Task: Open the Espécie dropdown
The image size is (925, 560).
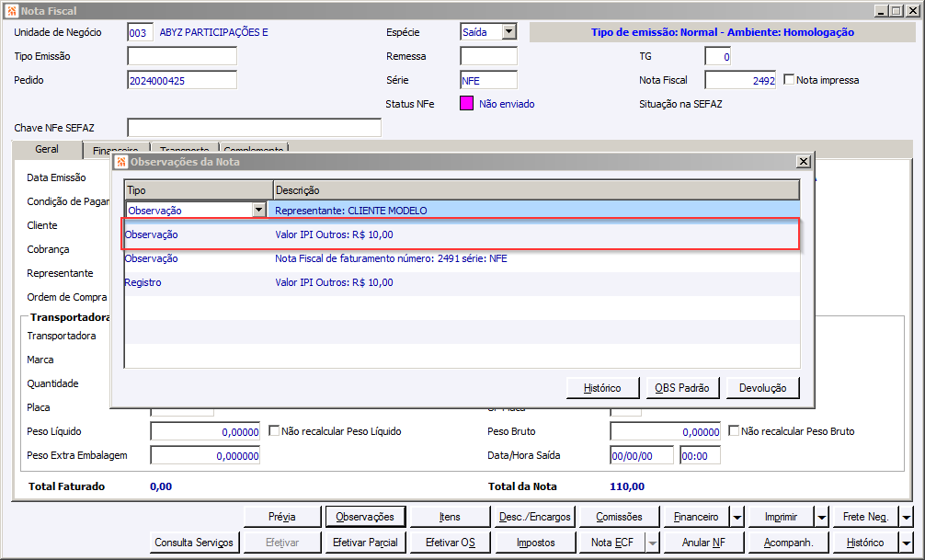Action: tap(509, 32)
